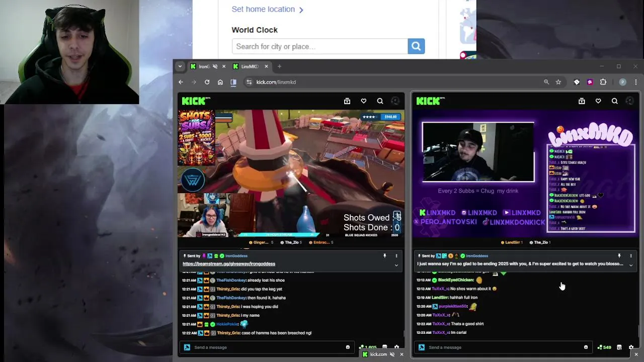Click the right LinxMKD stream video
The width and height of the screenshot is (644, 362).
[x=525, y=173]
